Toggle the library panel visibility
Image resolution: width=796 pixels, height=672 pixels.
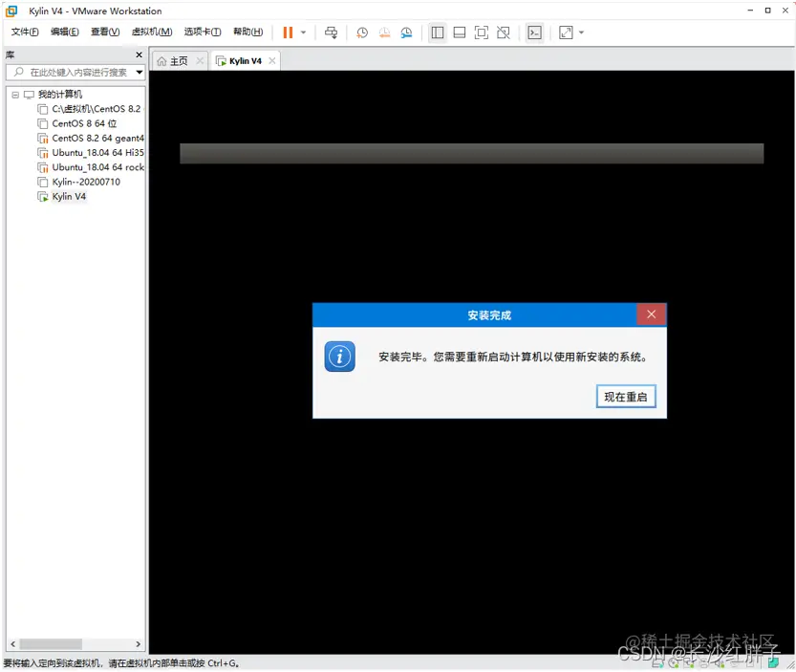437,32
